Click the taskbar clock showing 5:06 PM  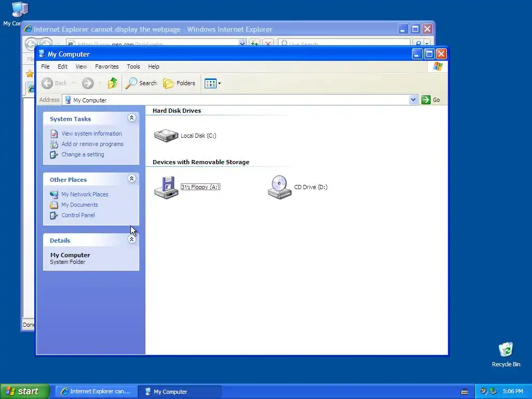(513, 391)
